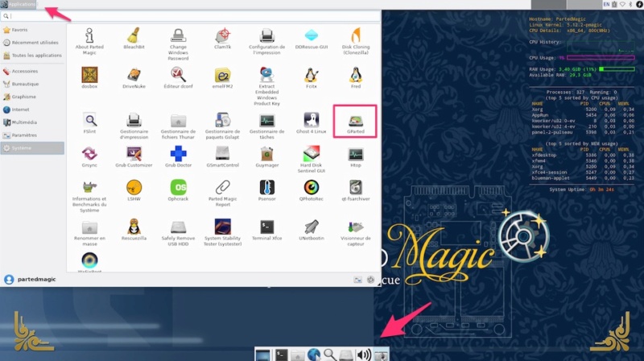Launch Rescuezilla

tap(134, 230)
